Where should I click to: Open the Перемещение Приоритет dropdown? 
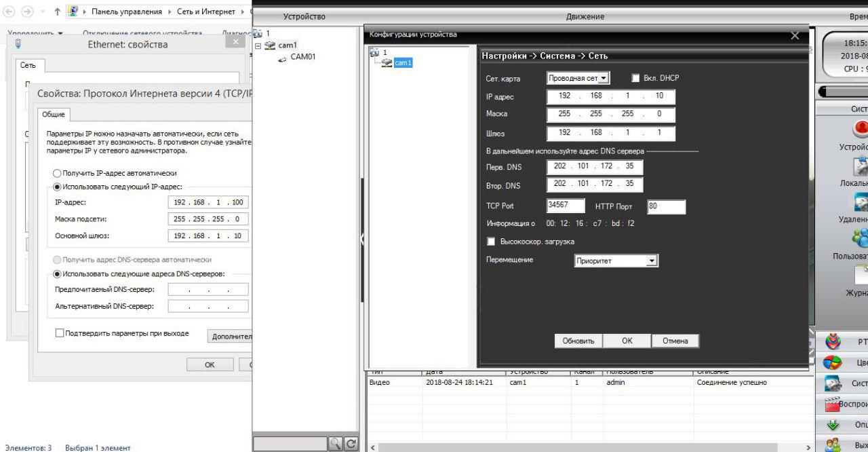coord(616,261)
